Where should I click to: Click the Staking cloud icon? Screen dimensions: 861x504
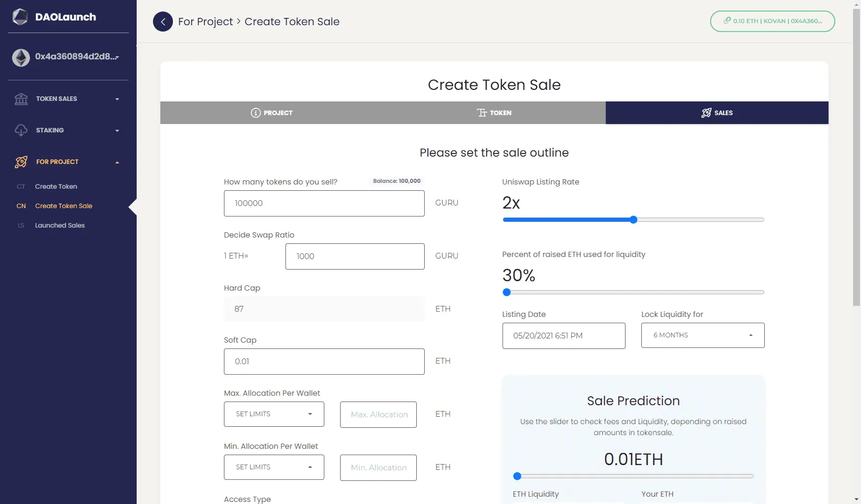pyautogui.click(x=21, y=130)
